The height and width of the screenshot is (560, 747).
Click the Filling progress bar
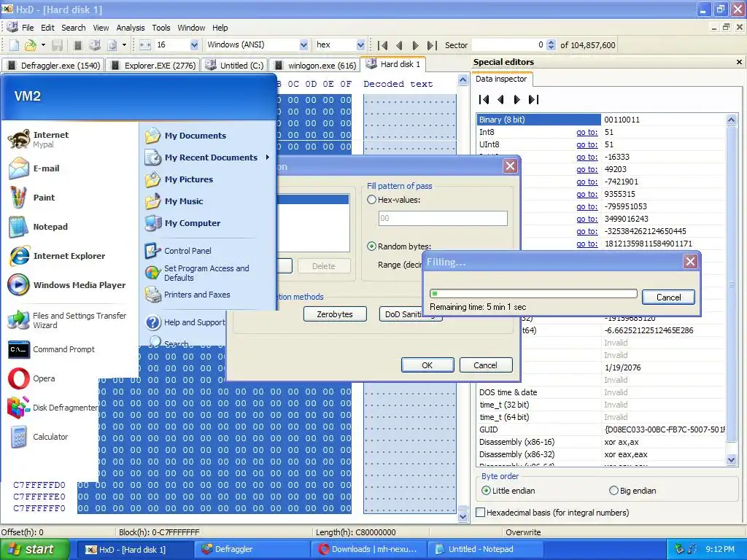[533, 294]
